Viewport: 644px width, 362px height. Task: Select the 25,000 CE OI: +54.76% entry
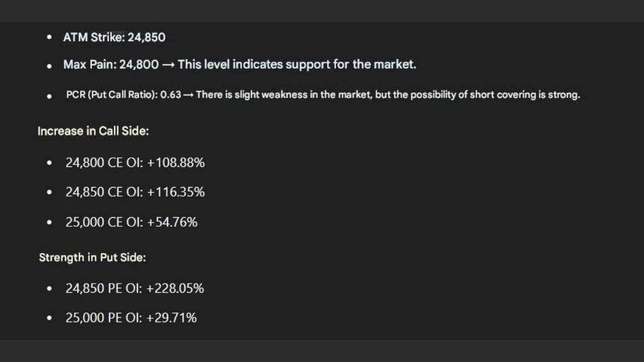point(131,222)
